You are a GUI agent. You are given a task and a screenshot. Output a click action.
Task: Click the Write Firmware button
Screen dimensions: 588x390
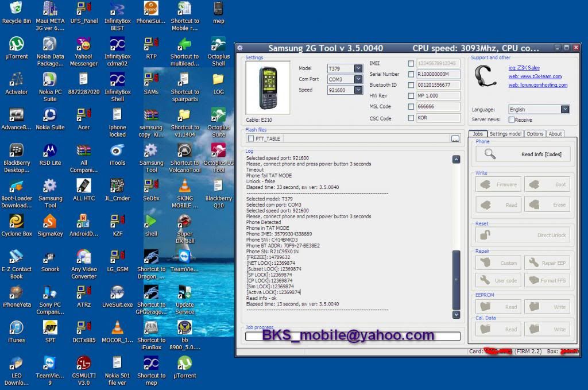(498, 184)
